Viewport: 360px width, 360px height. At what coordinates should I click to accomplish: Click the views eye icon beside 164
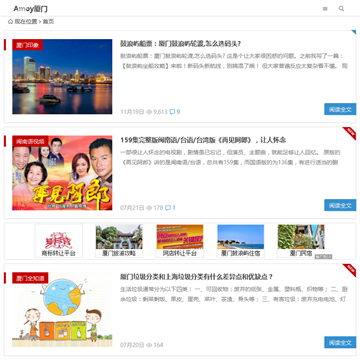tap(149, 345)
